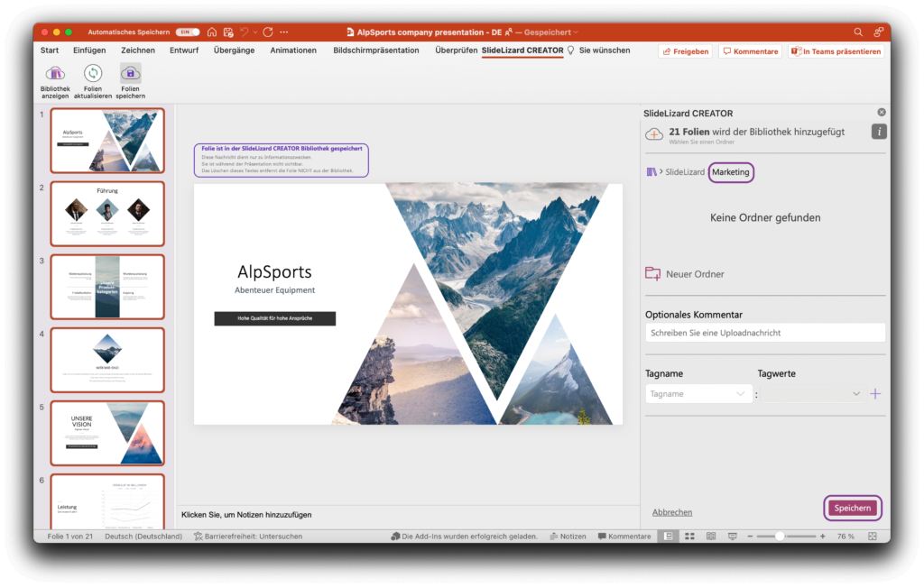Zoom out with the minus icon
This screenshot has height=587, width=924.
750,537
